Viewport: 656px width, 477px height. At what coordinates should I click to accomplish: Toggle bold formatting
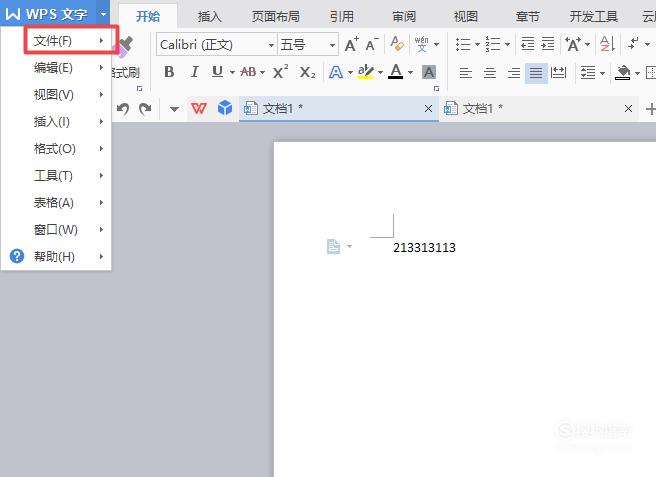pyautogui.click(x=169, y=72)
